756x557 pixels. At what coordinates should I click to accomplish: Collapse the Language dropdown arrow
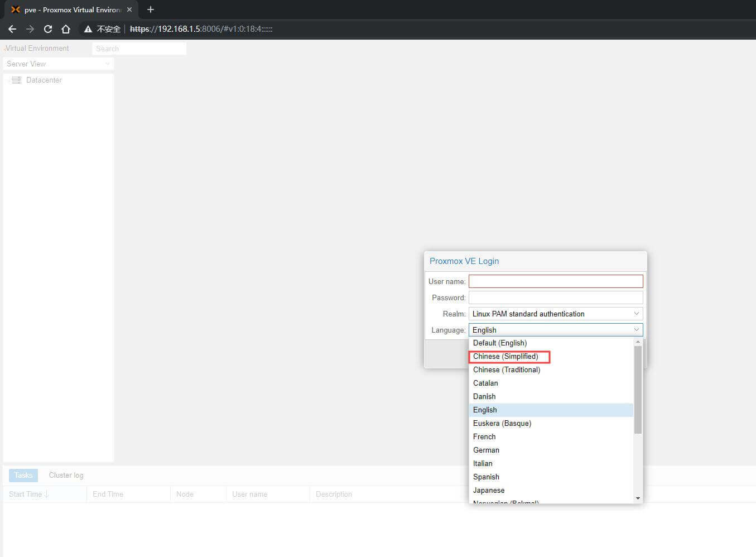click(x=636, y=330)
